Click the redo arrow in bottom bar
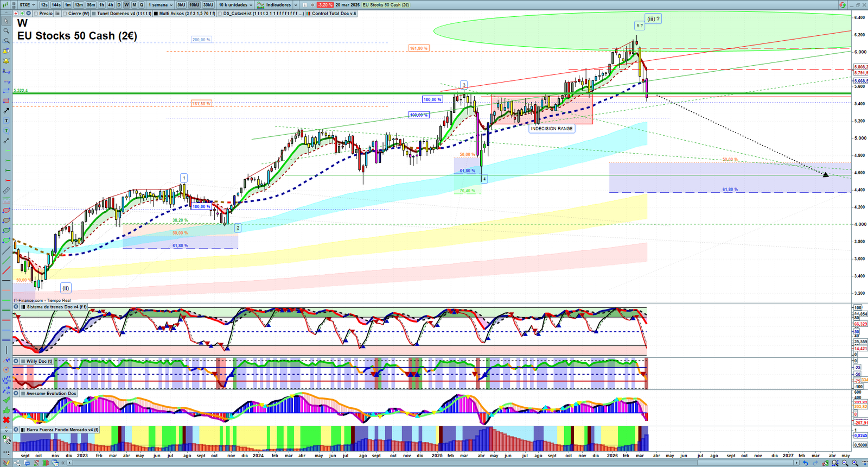This screenshot has width=868, height=467. tap(814, 463)
